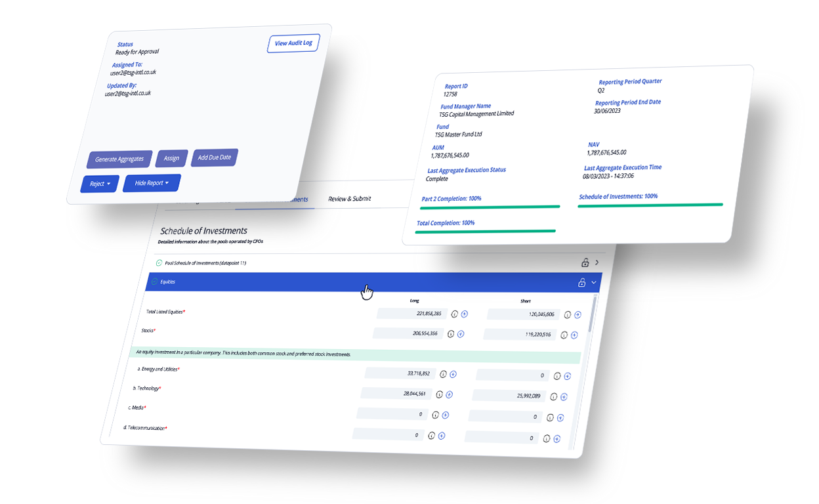819x504 pixels.
Task: Open the comment plus icon next to Stocks Short value
Action: pyautogui.click(x=574, y=335)
